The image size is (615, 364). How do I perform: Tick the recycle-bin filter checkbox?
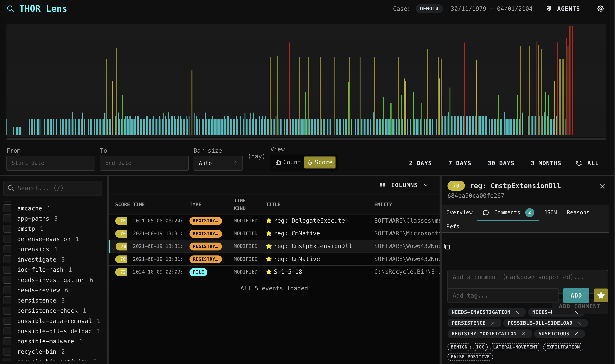(x=8, y=351)
